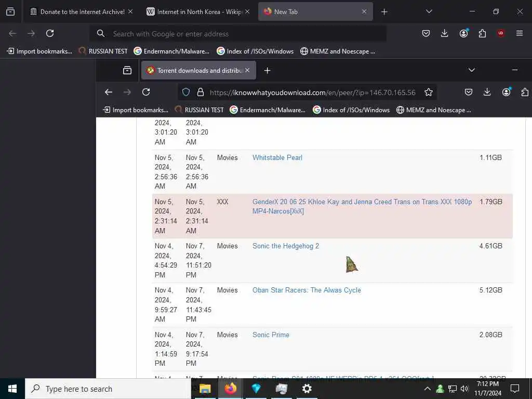Close the Wikipedia North Korea tab

click(x=247, y=11)
